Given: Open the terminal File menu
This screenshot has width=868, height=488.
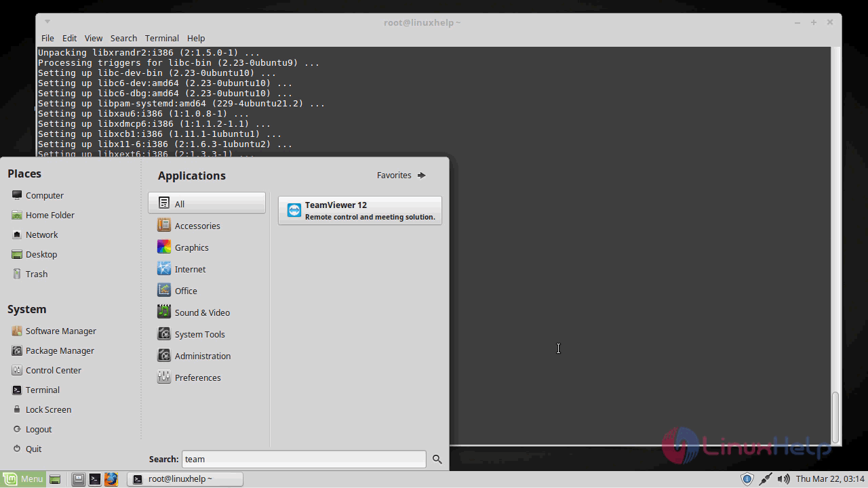Looking at the screenshot, I should 47,38.
